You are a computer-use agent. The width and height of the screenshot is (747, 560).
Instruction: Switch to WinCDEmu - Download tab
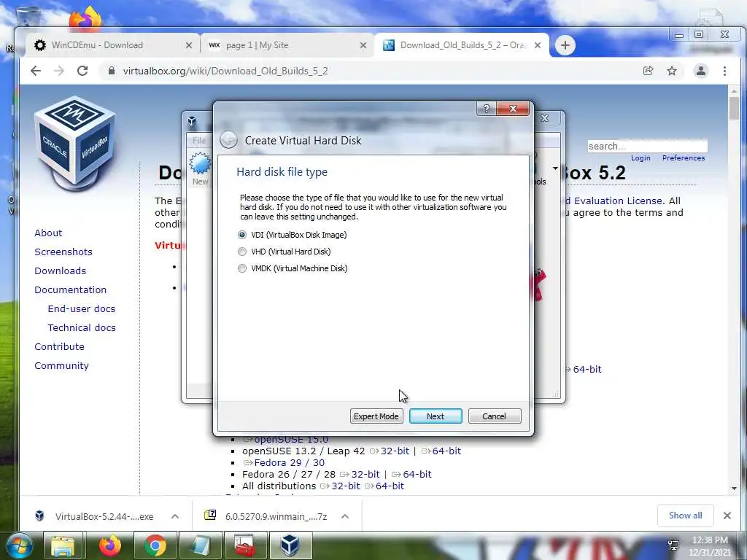coord(97,45)
